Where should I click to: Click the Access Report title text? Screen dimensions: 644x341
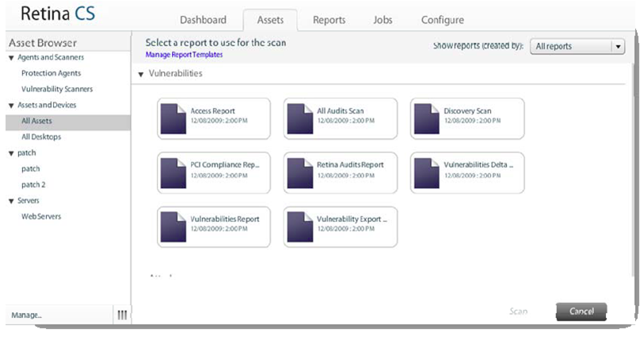tap(212, 111)
